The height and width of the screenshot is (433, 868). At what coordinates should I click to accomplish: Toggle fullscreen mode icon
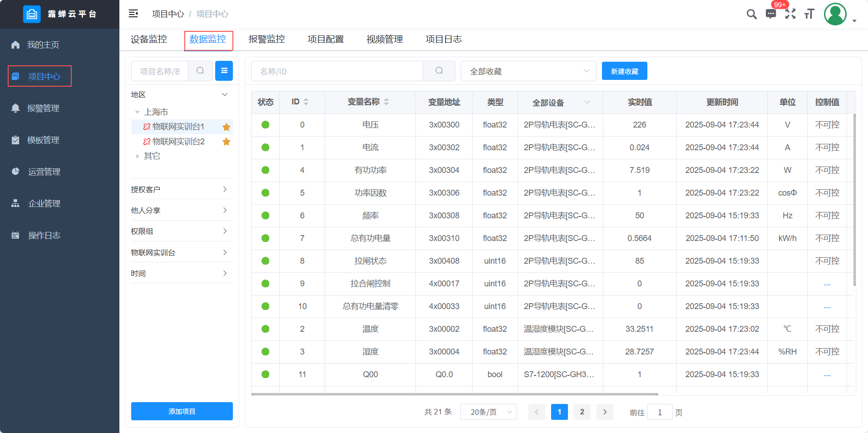(790, 14)
